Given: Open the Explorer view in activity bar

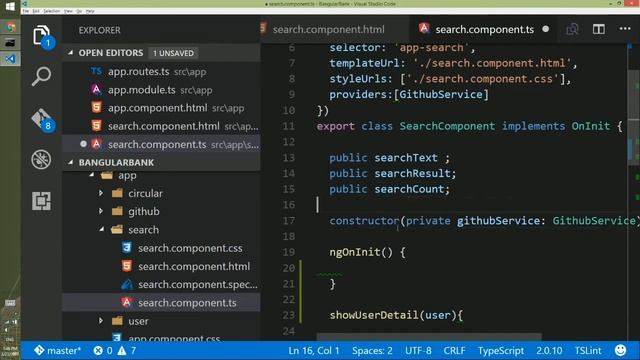Looking at the screenshot, I should [x=41, y=36].
